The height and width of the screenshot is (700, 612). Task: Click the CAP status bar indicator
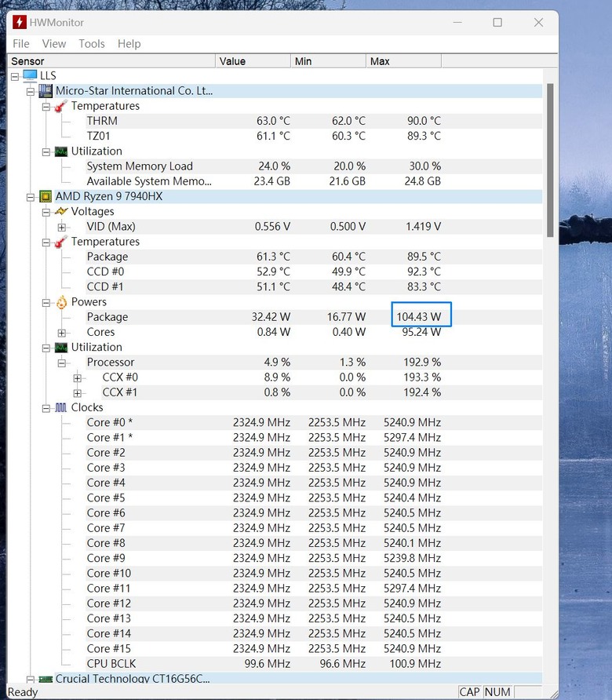tap(470, 692)
